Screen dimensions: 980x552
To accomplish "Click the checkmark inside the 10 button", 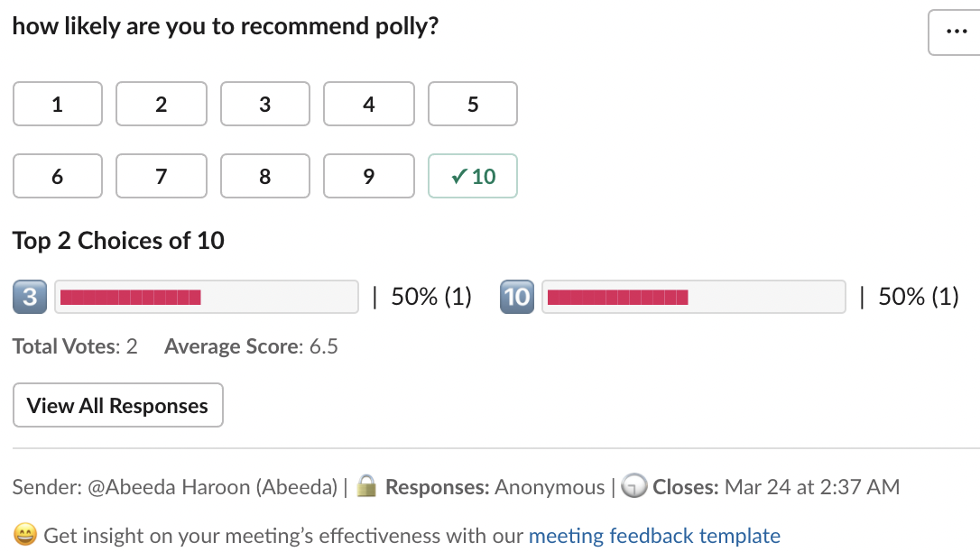I will click(459, 176).
